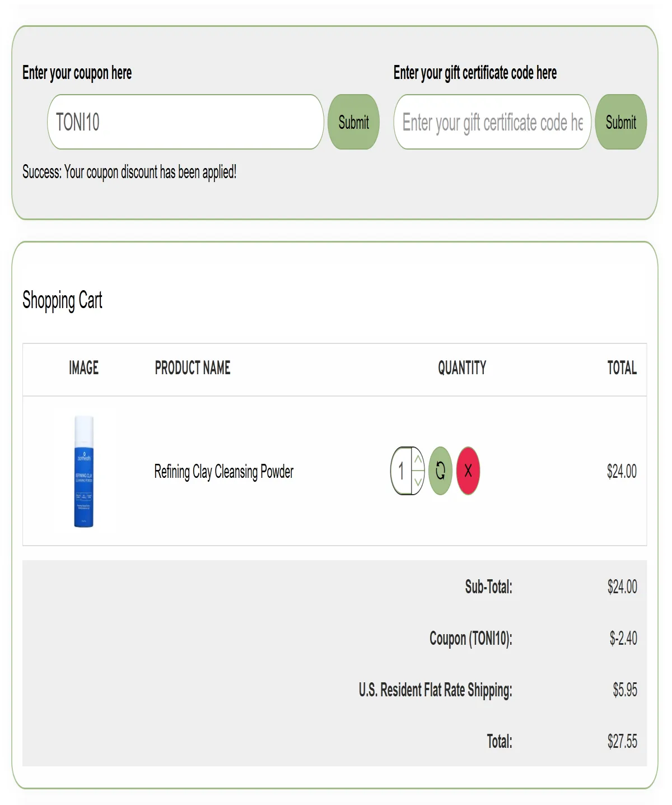The height and width of the screenshot is (805, 672).
Task: Click the Sub-Total amount of $24.00
Action: coord(622,587)
